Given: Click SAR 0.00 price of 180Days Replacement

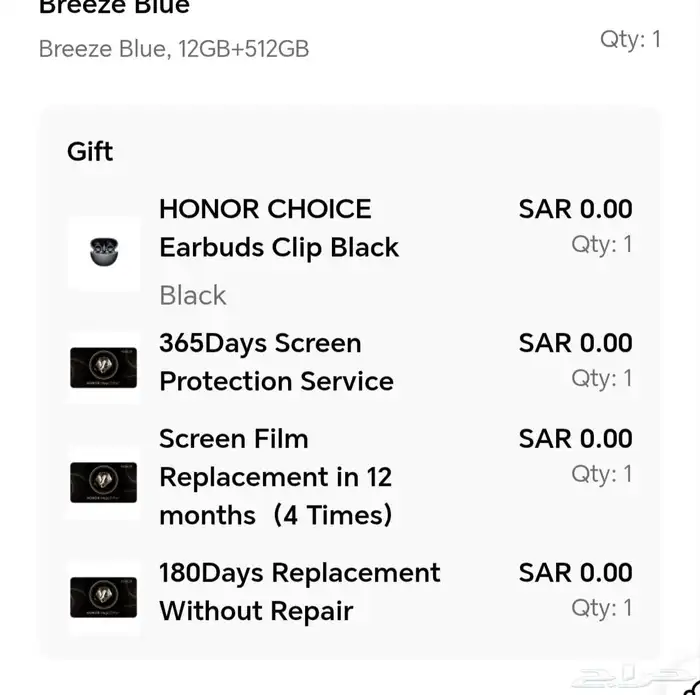Looking at the screenshot, I should pyautogui.click(x=575, y=573).
